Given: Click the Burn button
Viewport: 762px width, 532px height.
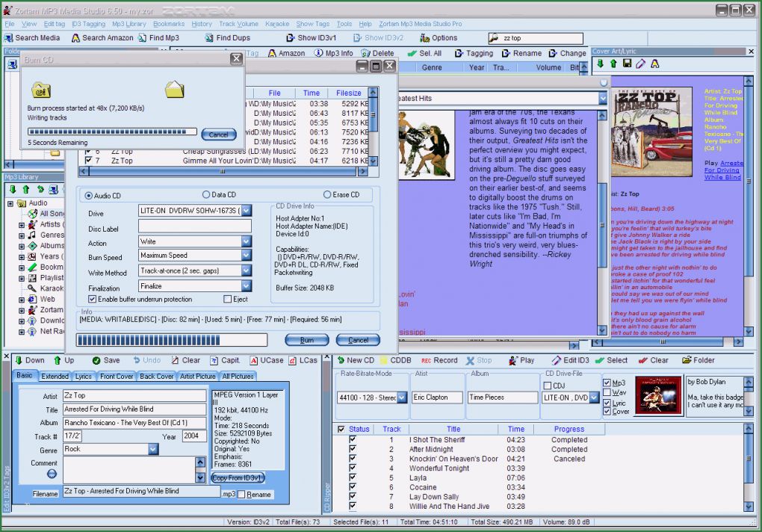Looking at the screenshot, I should pos(309,340).
